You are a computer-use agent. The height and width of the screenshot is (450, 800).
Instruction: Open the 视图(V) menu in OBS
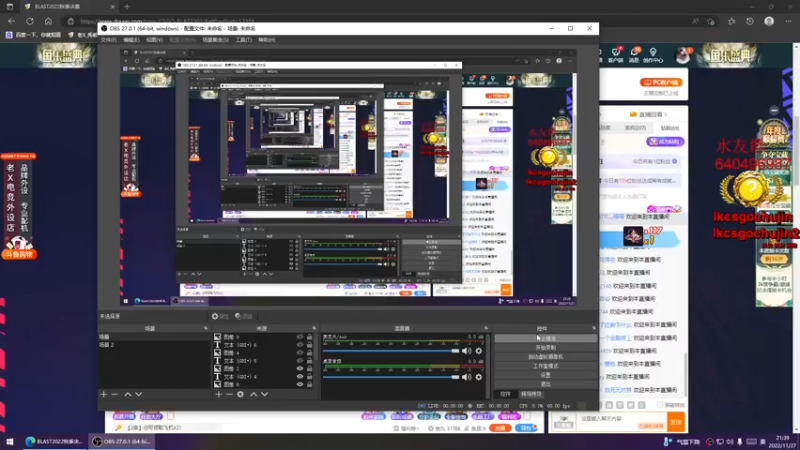point(155,40)
